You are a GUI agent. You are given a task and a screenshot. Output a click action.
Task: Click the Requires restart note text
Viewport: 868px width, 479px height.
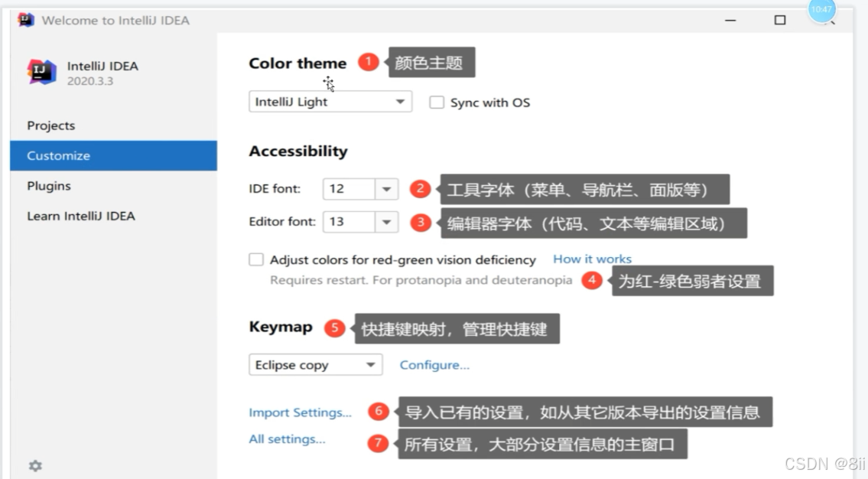click(x=421, y=280)
